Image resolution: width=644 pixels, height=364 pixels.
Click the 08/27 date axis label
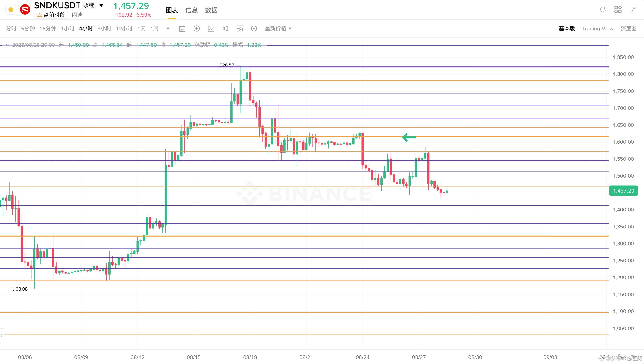419,357
